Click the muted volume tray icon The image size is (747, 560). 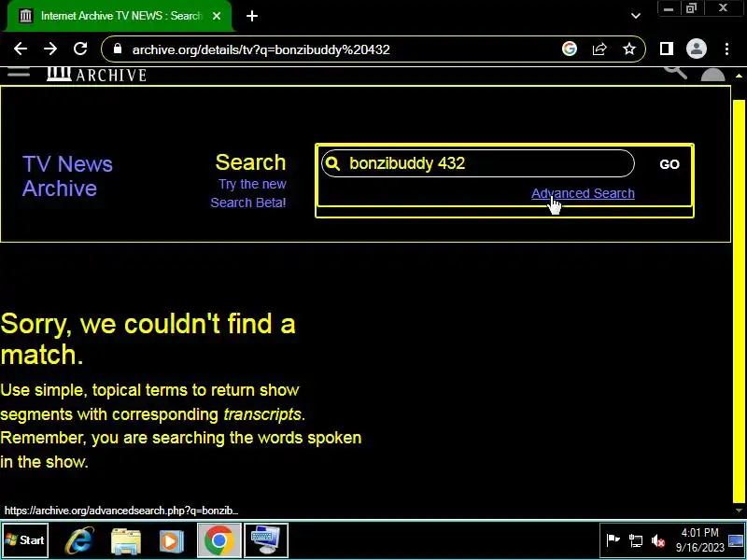click(x=658, y=540)
